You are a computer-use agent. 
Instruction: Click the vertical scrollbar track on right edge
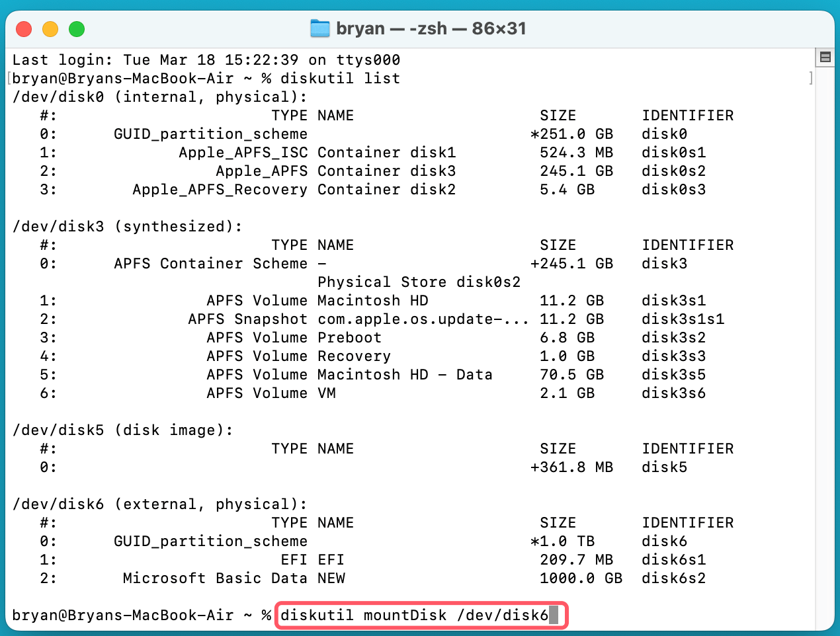click(825, 331)
